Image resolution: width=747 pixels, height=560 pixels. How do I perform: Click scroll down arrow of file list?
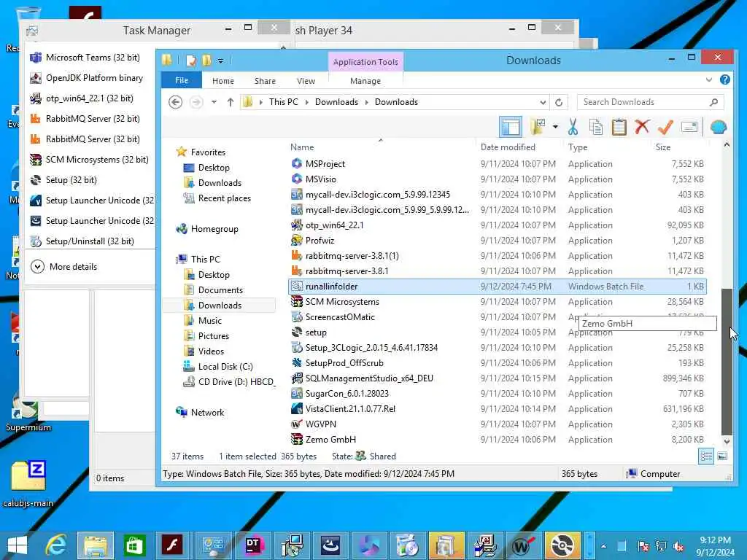point(727,441)
